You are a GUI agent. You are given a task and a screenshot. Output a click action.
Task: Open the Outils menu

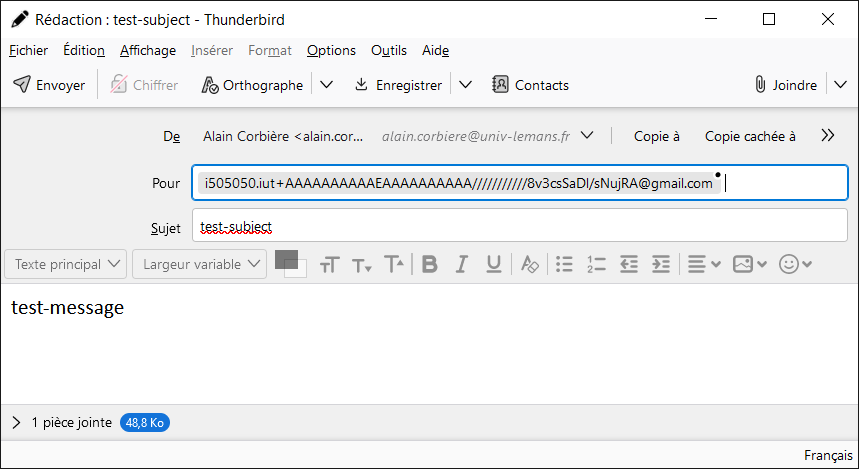click(x=389, y=50)
